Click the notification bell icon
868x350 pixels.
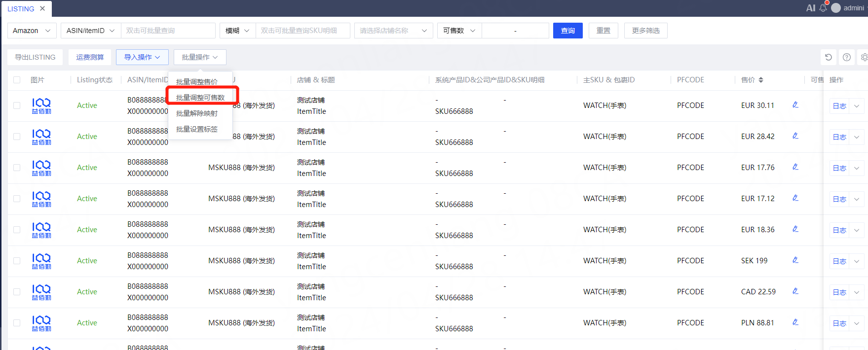pos(823,8)
